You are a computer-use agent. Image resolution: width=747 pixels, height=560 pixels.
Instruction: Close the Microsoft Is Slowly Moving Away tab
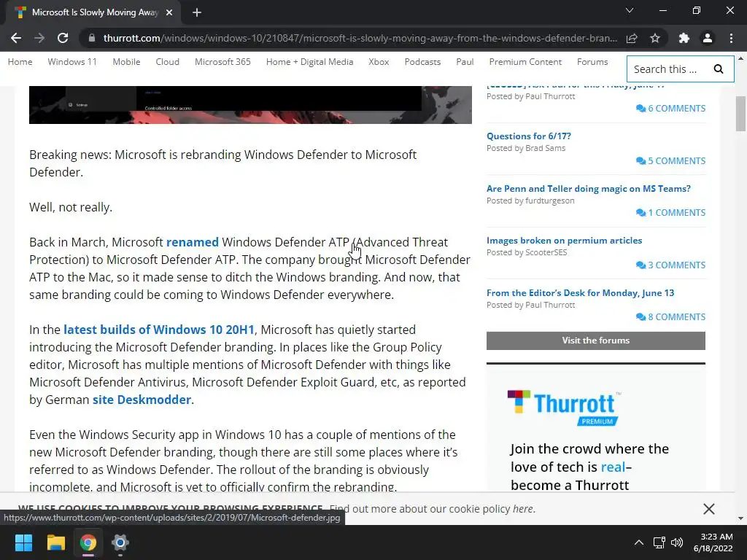click(x=169, y=12)
